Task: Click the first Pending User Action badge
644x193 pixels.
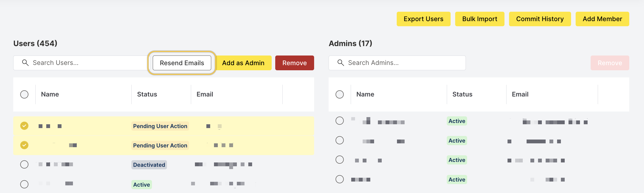Action: tap(160, 126)
